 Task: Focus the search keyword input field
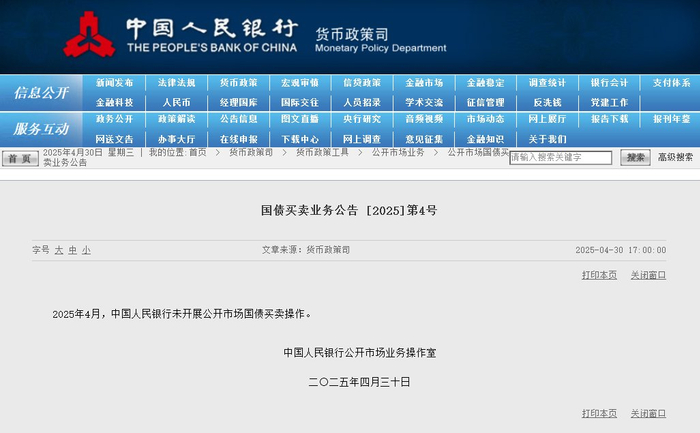561,158
